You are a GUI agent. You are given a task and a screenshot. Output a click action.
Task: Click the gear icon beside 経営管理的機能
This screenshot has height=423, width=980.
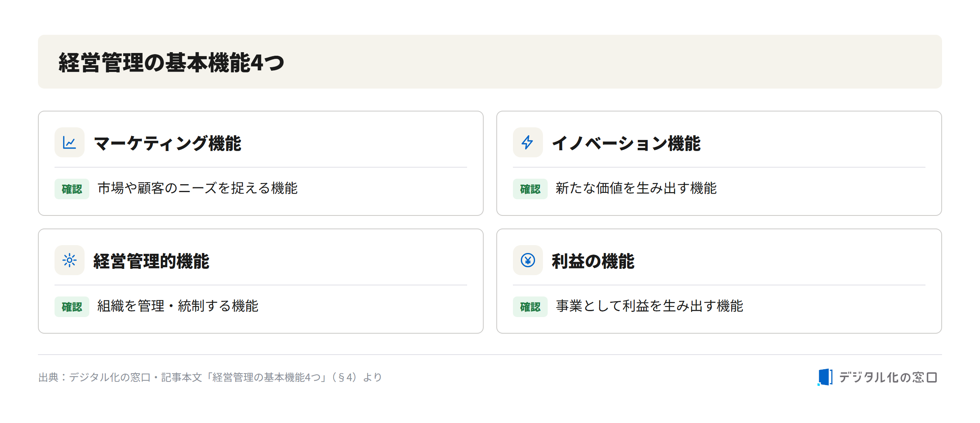[70, 260]
